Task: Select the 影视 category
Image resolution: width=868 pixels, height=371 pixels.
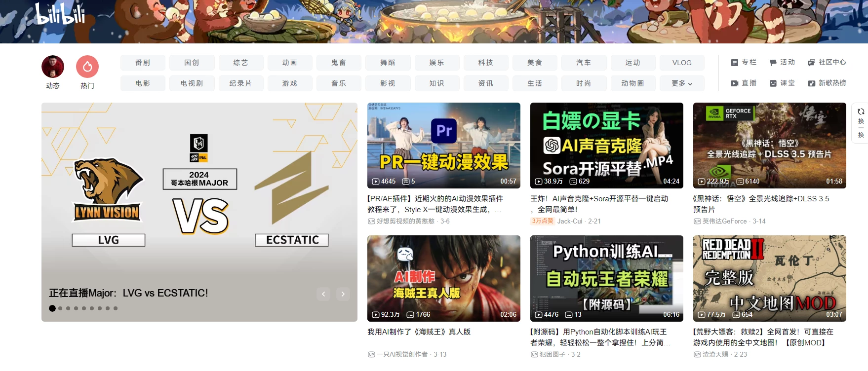Action: (388, 83)
